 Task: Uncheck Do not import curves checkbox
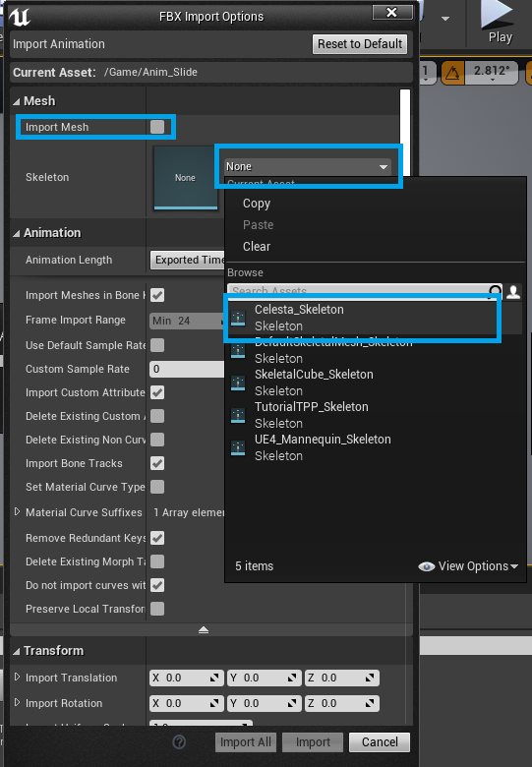[x=157, y=585]
